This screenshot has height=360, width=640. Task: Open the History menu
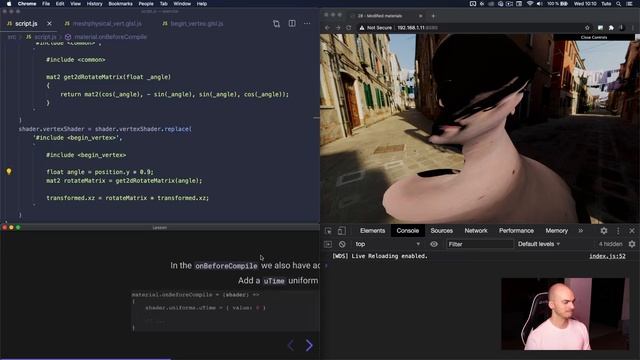[x=94, y=4]
